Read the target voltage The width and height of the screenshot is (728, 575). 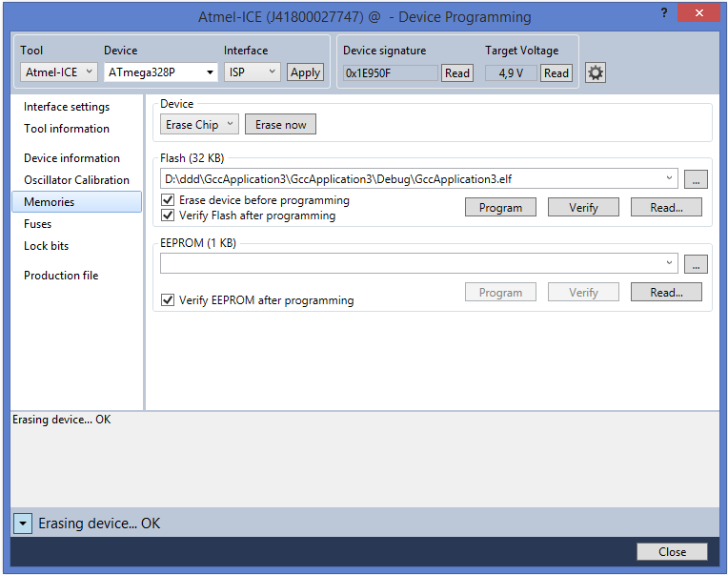pos(556,72)
